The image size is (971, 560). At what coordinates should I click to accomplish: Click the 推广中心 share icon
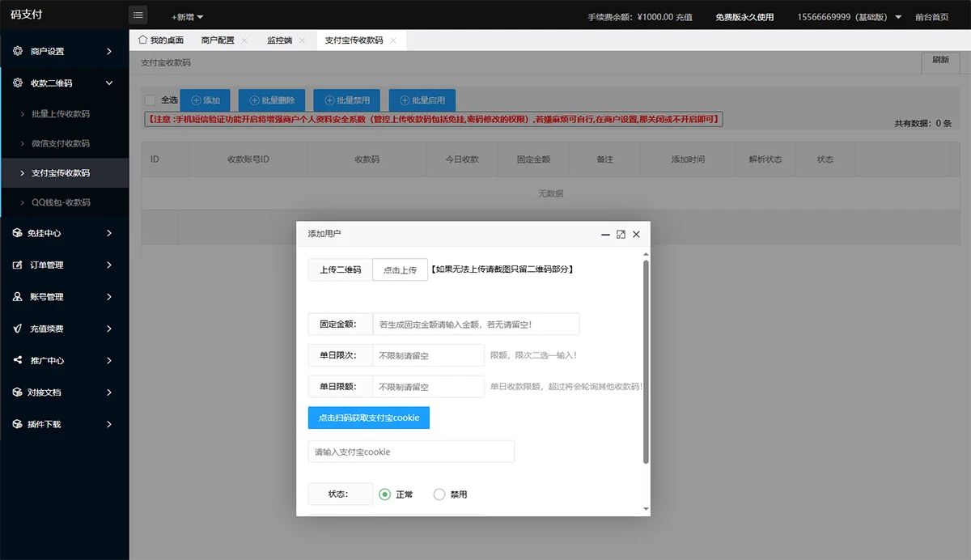coord(18,360)
